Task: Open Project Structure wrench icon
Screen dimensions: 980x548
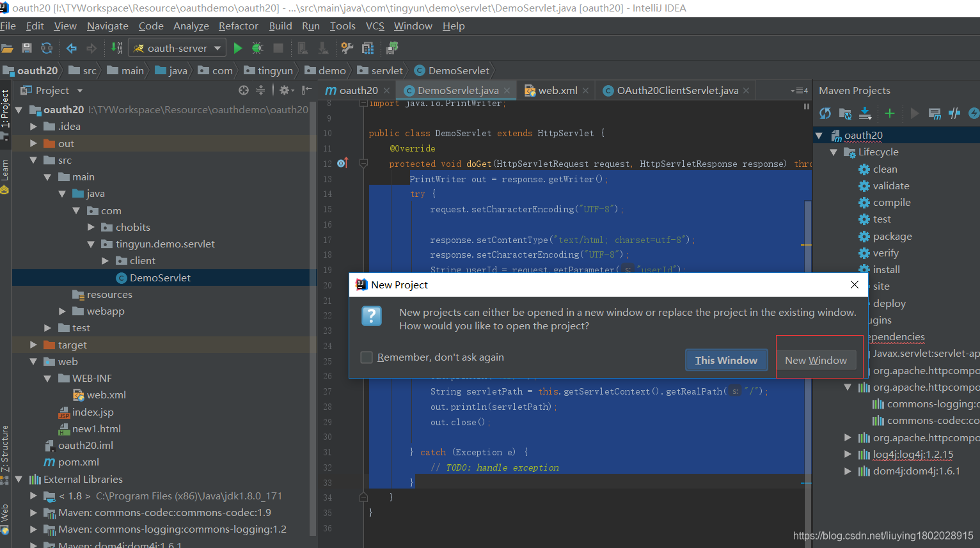Action: coord(347,48)
